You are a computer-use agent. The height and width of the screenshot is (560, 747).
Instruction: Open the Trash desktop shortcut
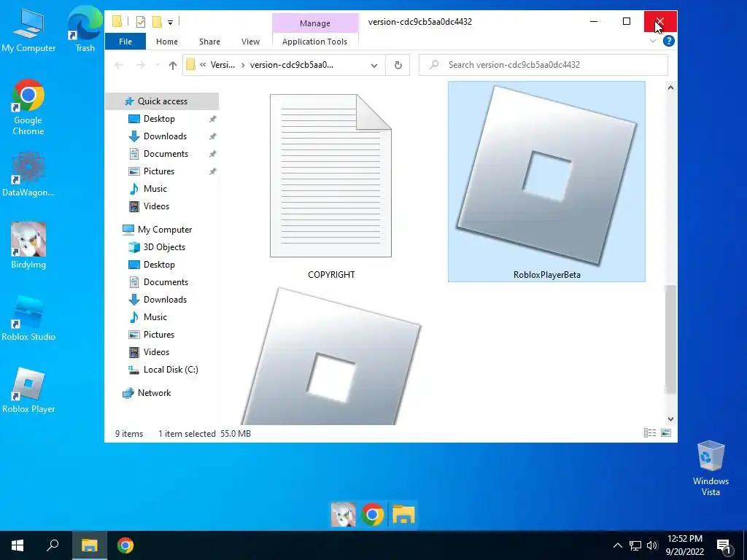tap(85, 30)
